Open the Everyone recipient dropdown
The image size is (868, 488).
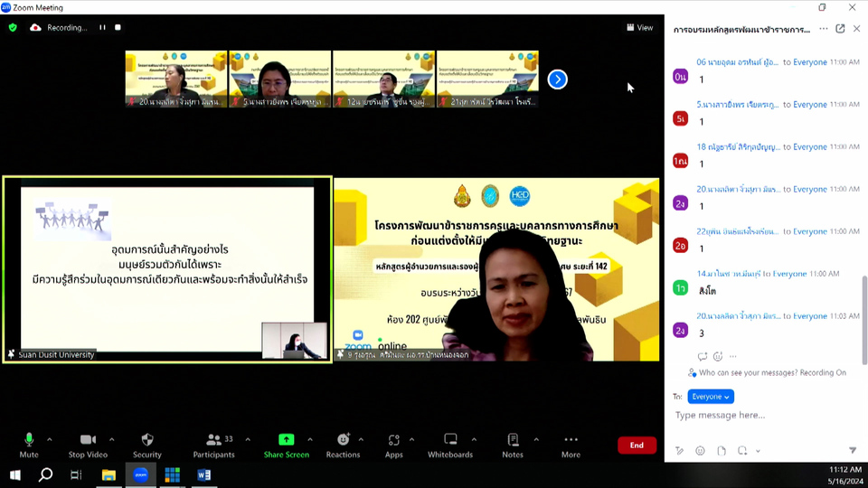coord(711,397)
